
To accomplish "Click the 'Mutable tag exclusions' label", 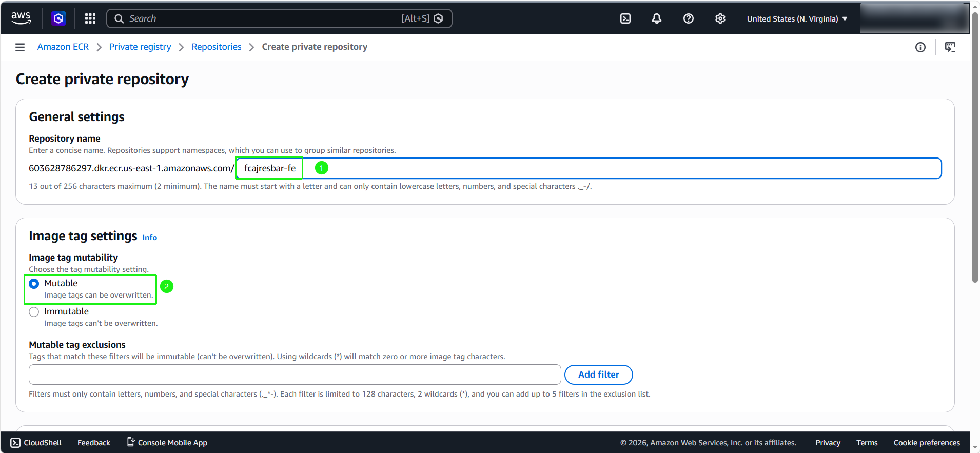I will coord(77,345).
